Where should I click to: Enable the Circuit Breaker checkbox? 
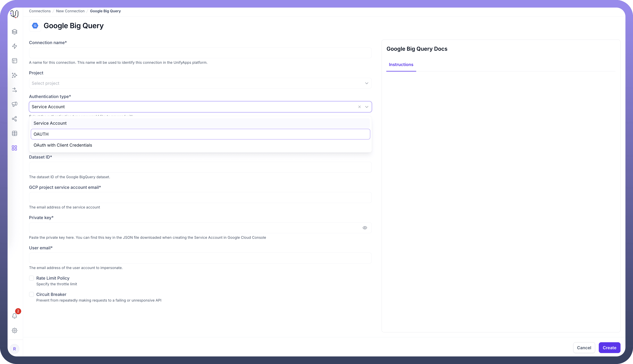pos(32,295)
